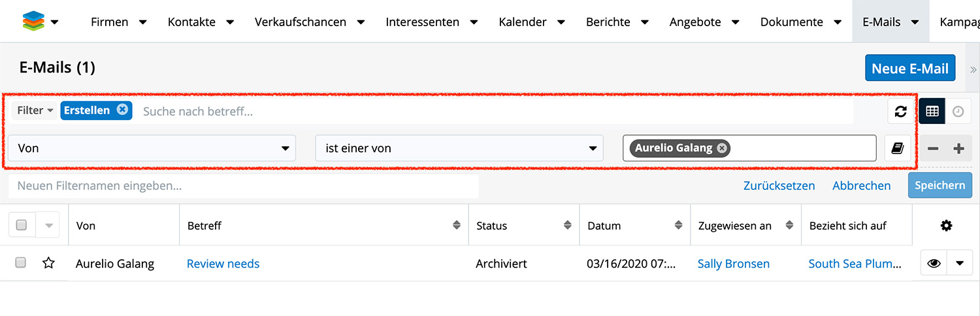Tick the Review needs row checkbox
Screen dimensions: 980x316
coord(21,263)
